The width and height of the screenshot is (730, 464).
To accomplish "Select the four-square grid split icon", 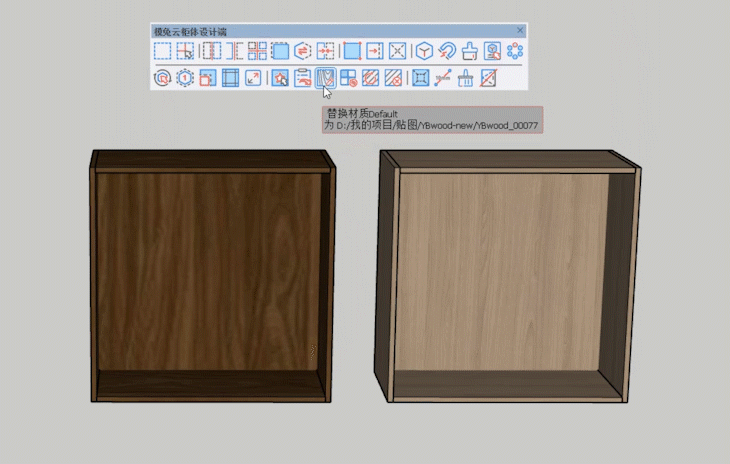I will click(x=257, y=51).
